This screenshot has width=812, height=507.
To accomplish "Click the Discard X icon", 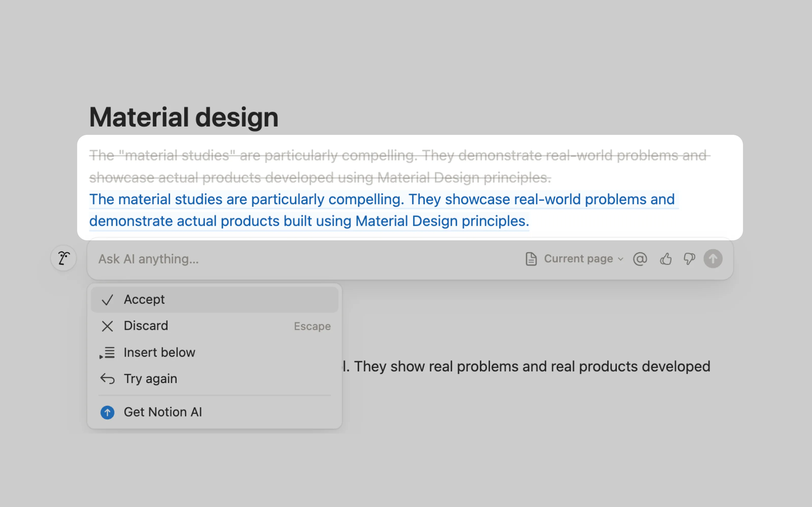I will [107, 326].
